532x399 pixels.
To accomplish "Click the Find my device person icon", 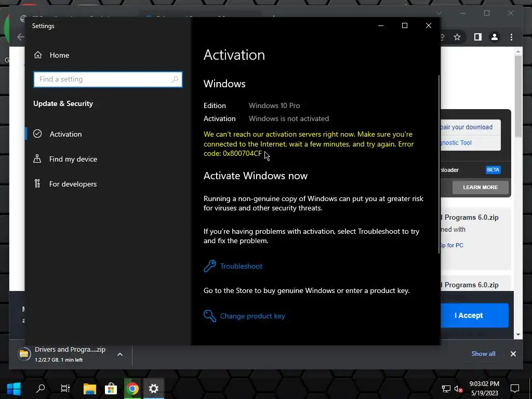I will pyautogui.click(x=37, y=159).
